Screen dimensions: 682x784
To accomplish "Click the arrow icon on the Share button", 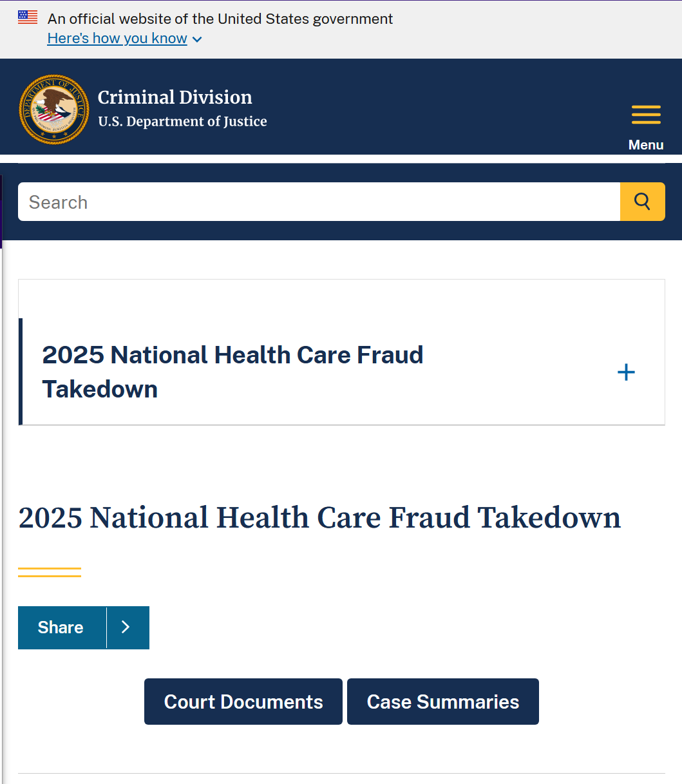I will pyautogui.click(x=126, y=627).
